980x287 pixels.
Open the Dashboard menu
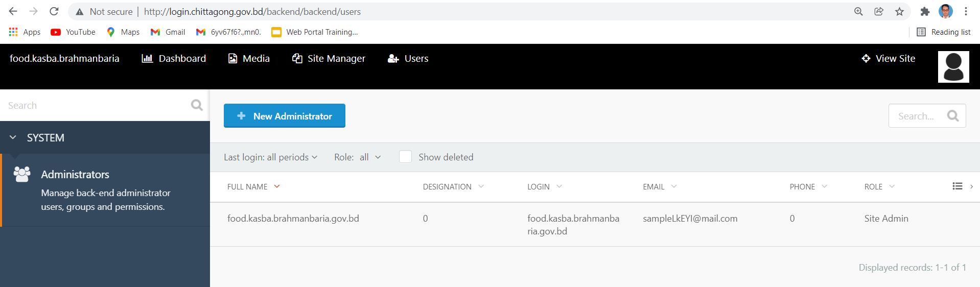pos(174,59)
